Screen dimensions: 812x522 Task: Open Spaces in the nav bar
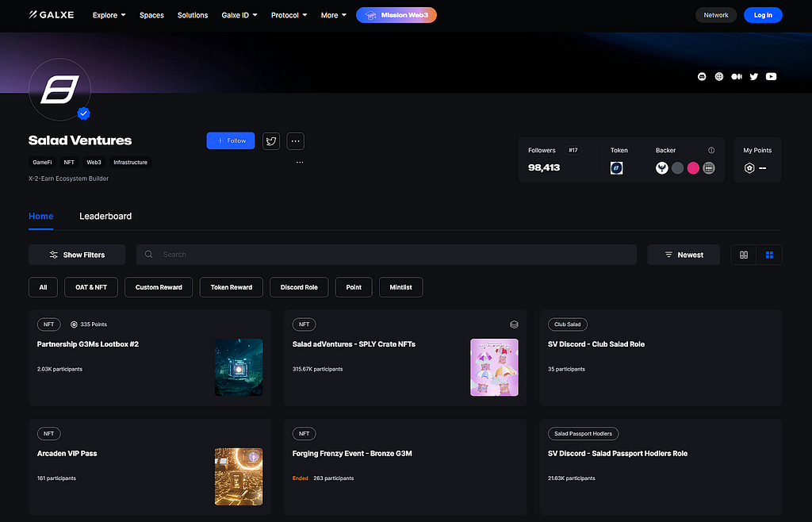point(151,15)
